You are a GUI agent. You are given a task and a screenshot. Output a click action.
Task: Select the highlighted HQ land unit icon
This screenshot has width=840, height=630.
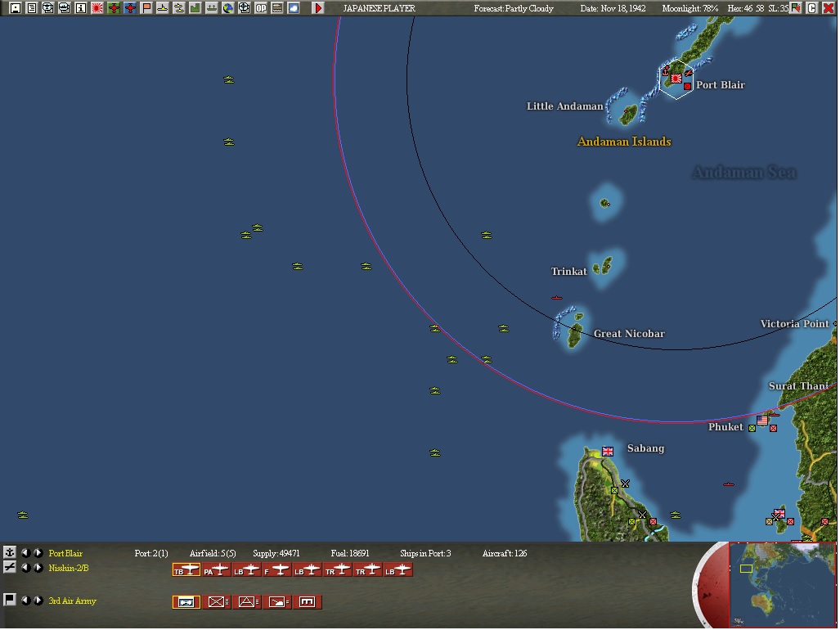(x=186, y=602)
